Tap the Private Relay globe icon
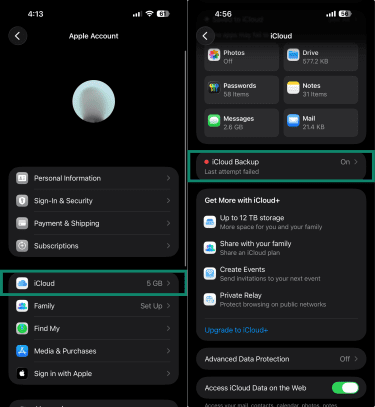Image resolution: width=375 pixels, height=407 pixels. click(210, 299)
